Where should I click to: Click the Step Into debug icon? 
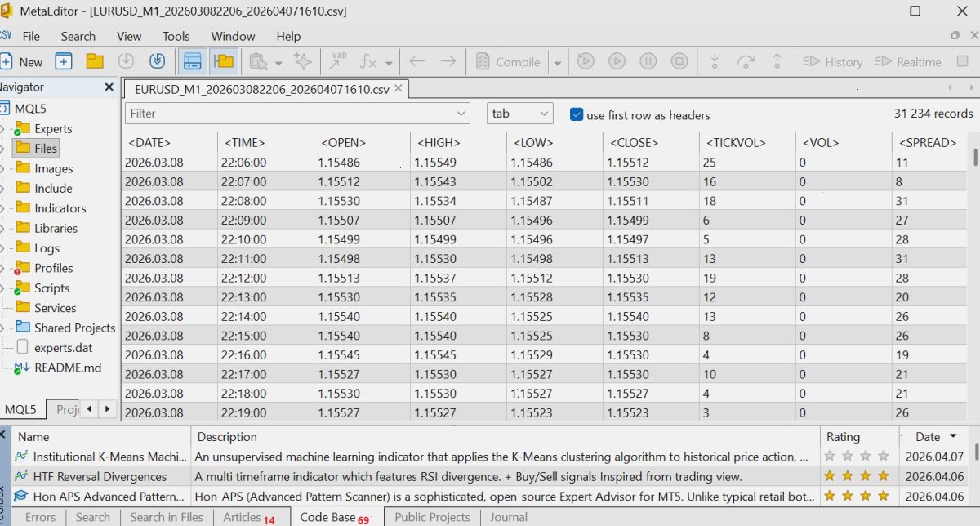click(x=715, y=61)
